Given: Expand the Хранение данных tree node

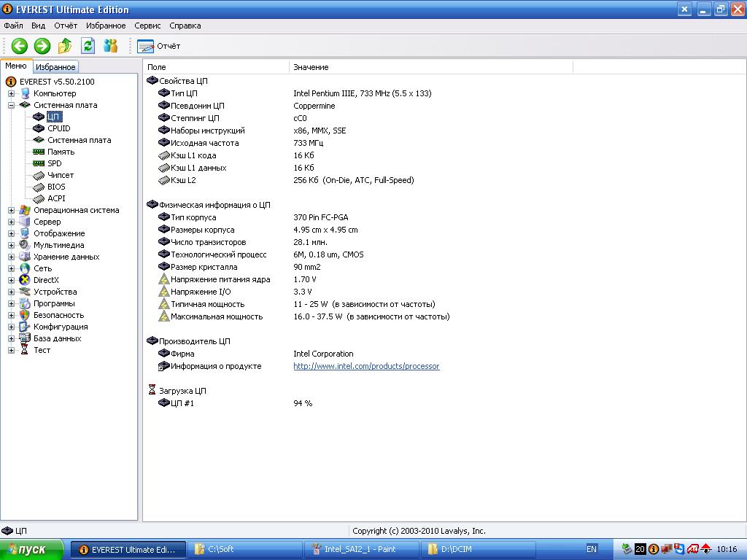Looking at the screenshot, I should 11,257.
